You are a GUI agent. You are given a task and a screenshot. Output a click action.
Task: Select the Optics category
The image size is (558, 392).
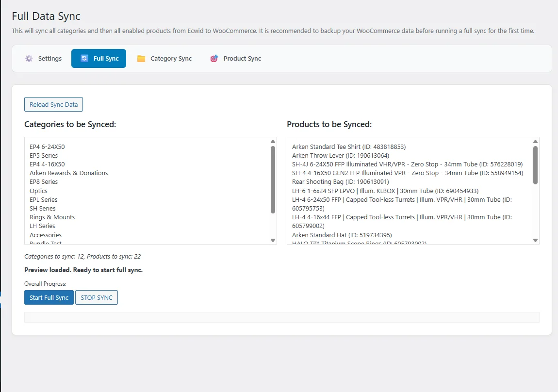coord(38,191)
